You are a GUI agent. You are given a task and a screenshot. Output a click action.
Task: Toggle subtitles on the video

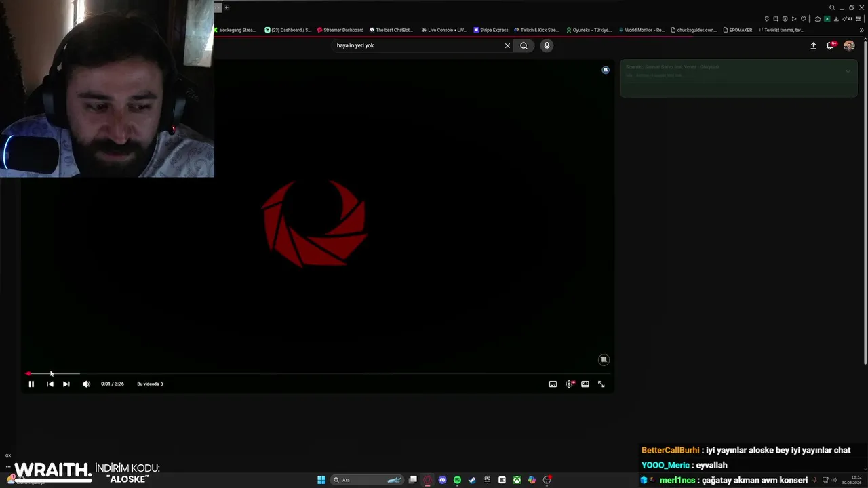[553, 384]
